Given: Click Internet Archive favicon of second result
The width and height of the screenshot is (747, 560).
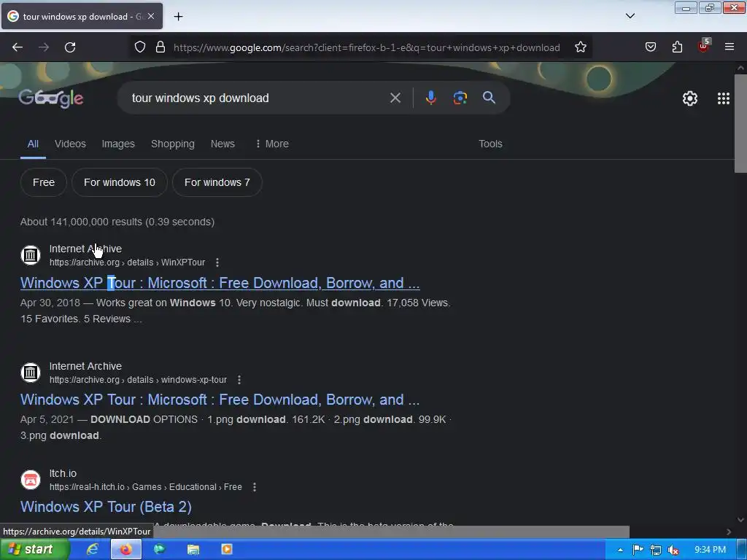Looking at the screenshot, I should pyautogui.click(x=31, y=372).
